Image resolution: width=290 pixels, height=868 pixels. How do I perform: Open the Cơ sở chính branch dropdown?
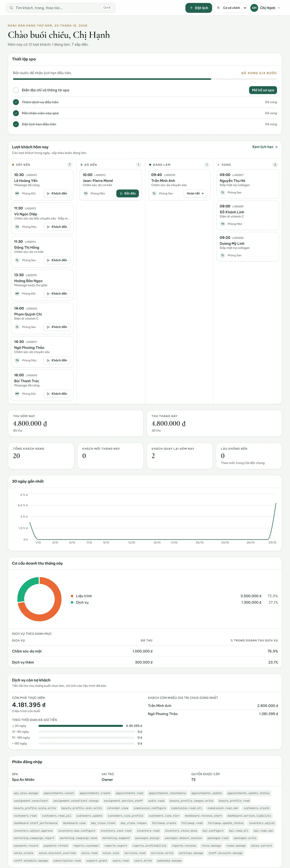(231, 8)
